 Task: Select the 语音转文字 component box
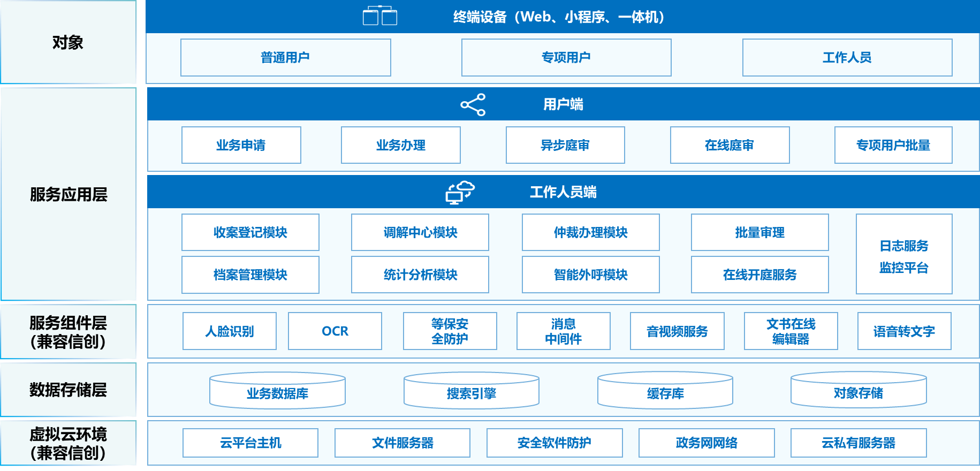904,331
